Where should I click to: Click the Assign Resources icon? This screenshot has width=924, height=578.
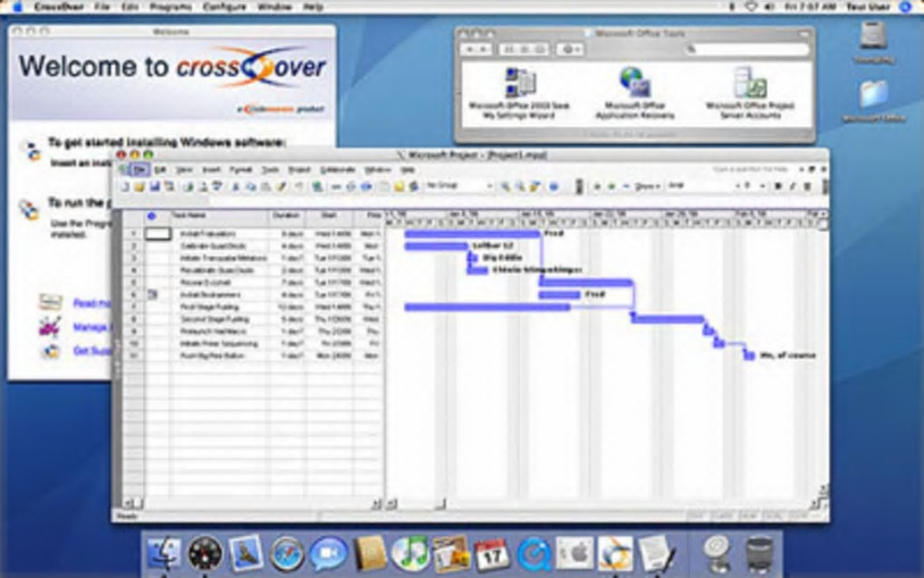coord(413,187)
